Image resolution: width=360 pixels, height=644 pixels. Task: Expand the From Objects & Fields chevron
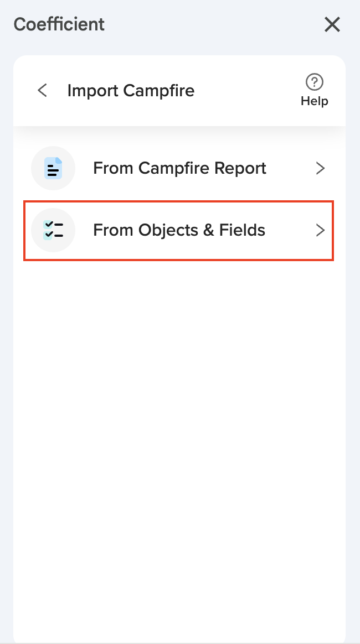pos(320,230)
